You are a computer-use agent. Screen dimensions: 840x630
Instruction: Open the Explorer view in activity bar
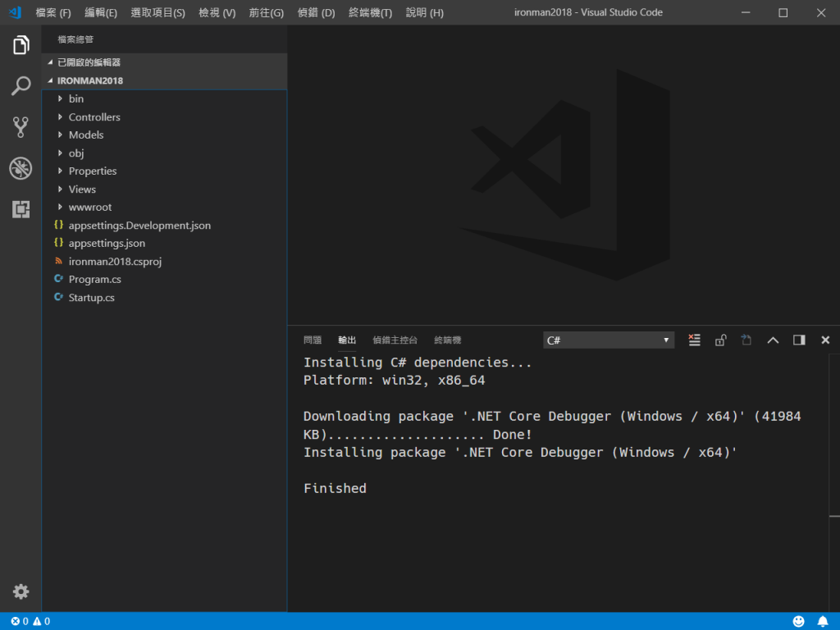[x=21, y=45]
